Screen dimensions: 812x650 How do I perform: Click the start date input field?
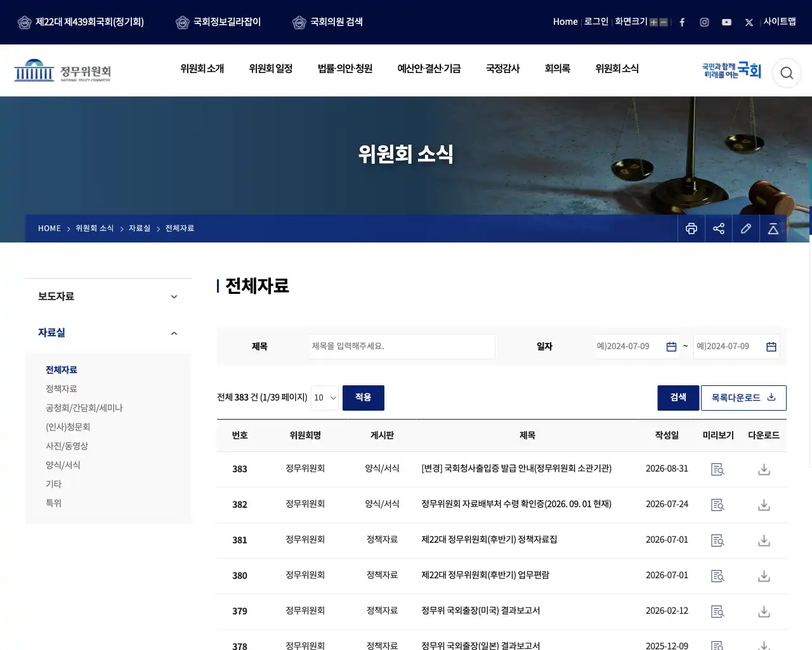637,347
